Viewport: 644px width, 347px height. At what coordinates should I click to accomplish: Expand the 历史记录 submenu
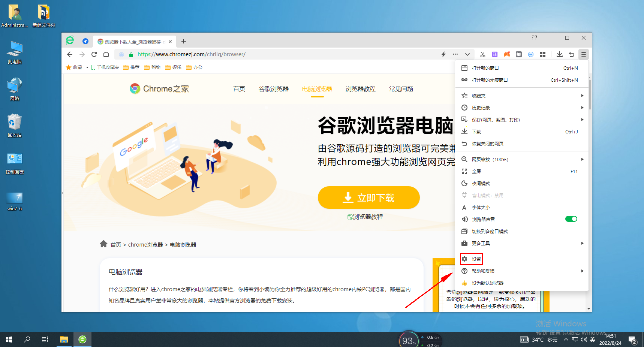(522, 108)
